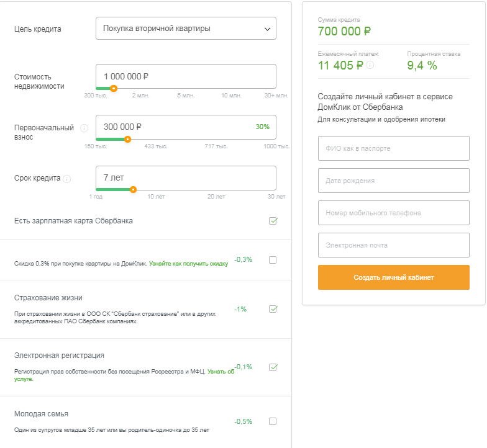Click info icon near monthly payment amount

click(x=370, y=65)
